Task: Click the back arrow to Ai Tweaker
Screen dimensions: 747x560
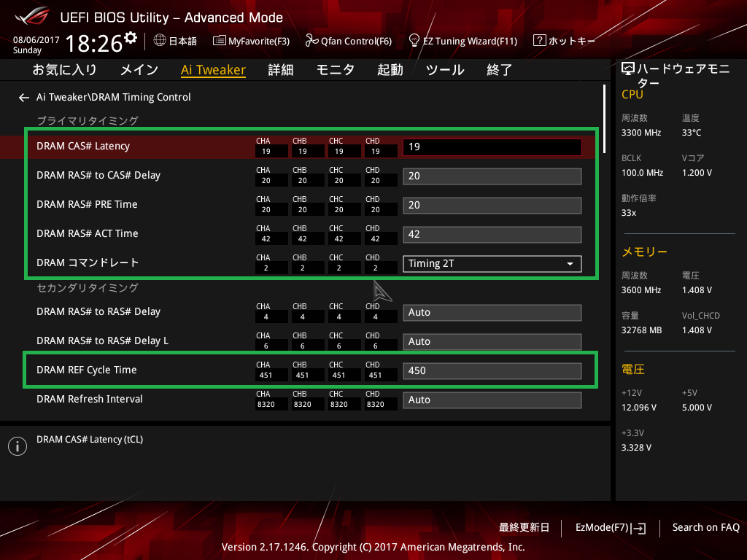Action: pyautogui.click(x=24, y=98)
